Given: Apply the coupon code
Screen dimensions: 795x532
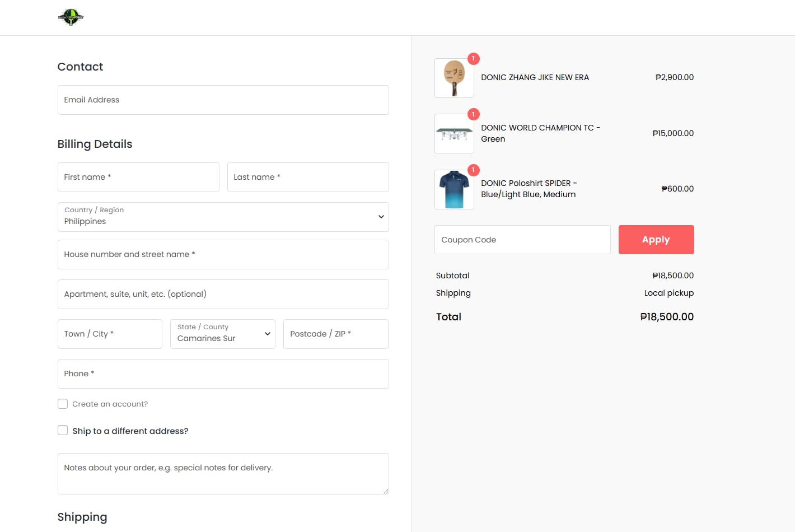Looking at the screenshot, I should [656, 240].
